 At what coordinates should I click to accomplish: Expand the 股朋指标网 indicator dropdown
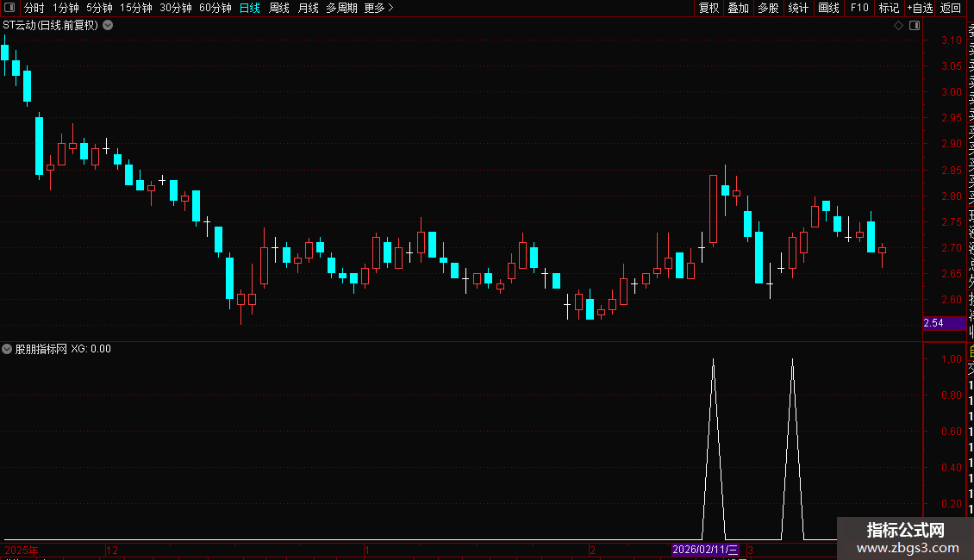(7, 349)
